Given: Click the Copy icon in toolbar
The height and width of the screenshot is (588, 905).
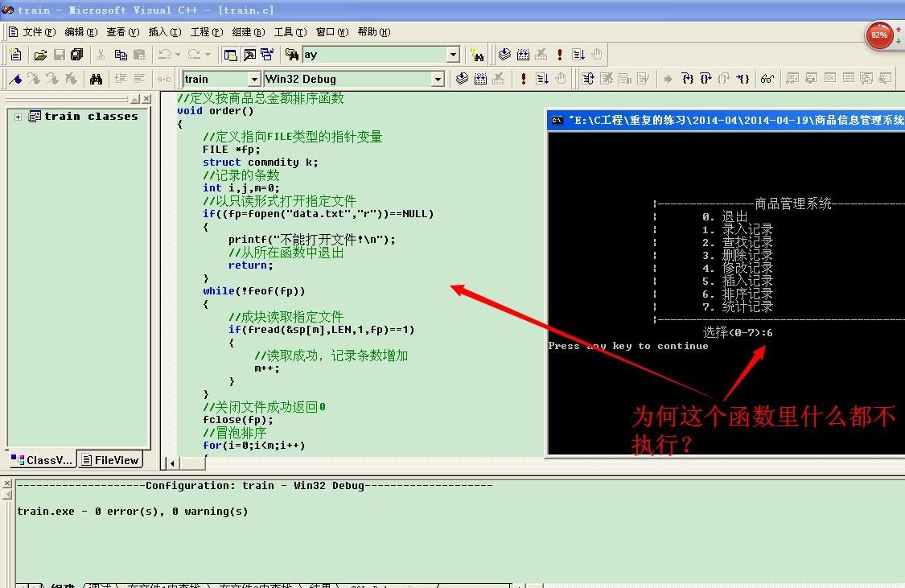Looking at the screenshot, I should point(121,55).
